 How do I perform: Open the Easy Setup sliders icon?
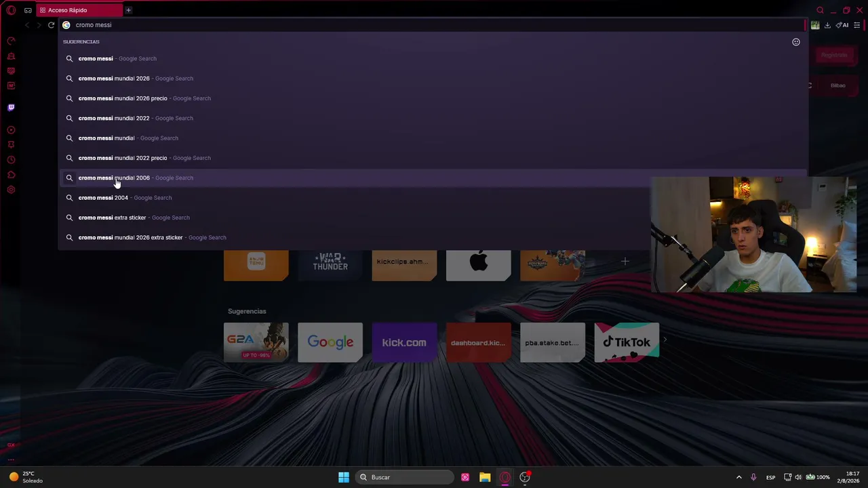point(857,25)
